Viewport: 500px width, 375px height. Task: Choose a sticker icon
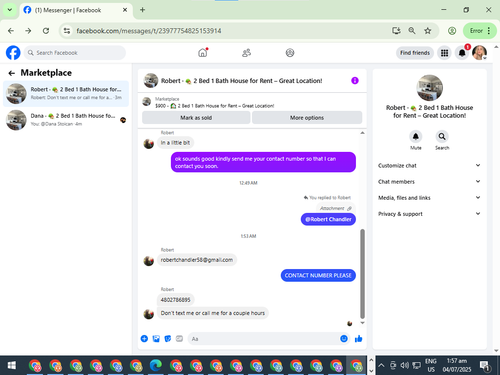point(168,339)
